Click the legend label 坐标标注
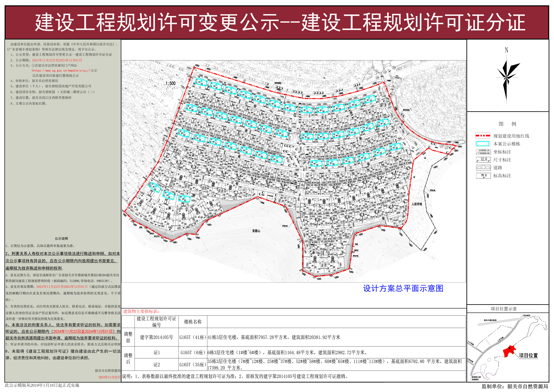The height and width of the screenshot is (392, 554). [502, 152]
